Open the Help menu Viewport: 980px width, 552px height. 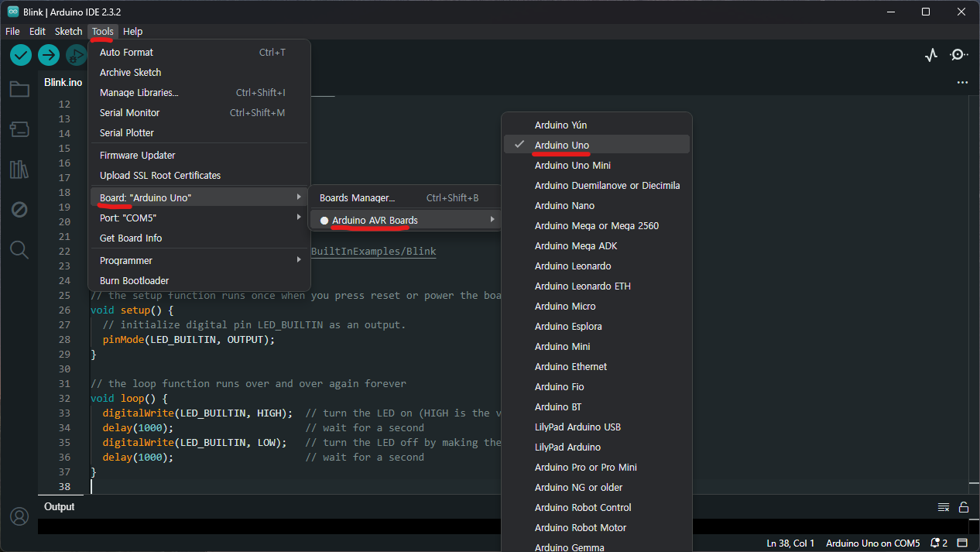tap(133, 32)
